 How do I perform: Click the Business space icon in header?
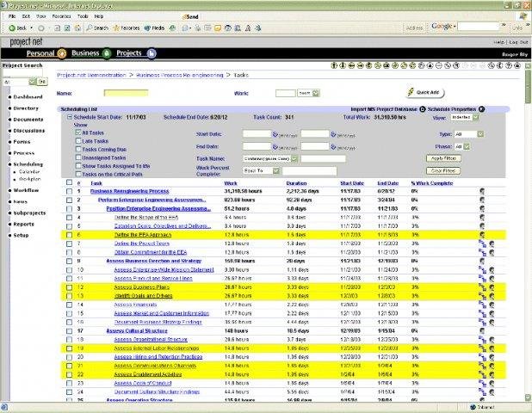pos(107,53)
